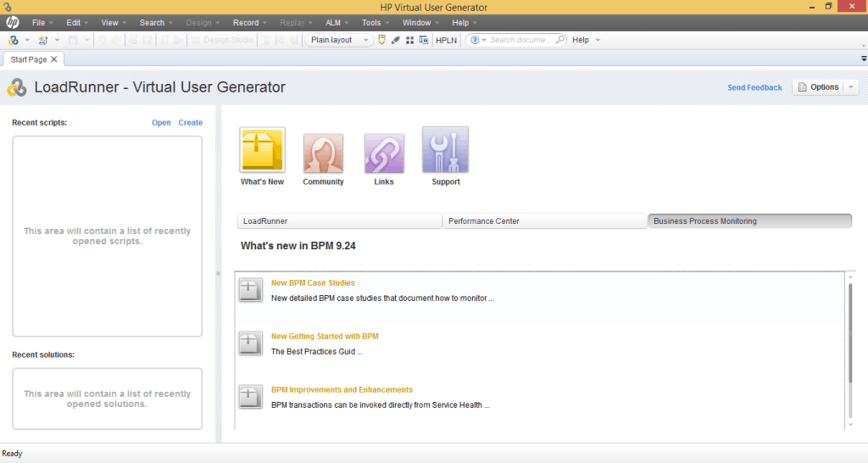Open the View menu

[114, 23]
